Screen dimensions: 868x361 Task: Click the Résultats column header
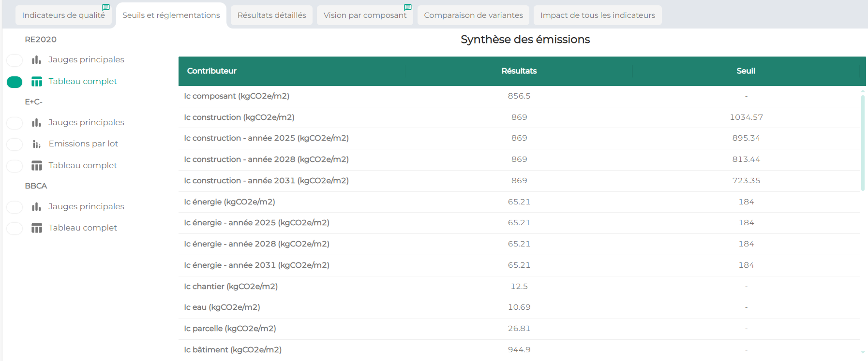tap(519, 71)
